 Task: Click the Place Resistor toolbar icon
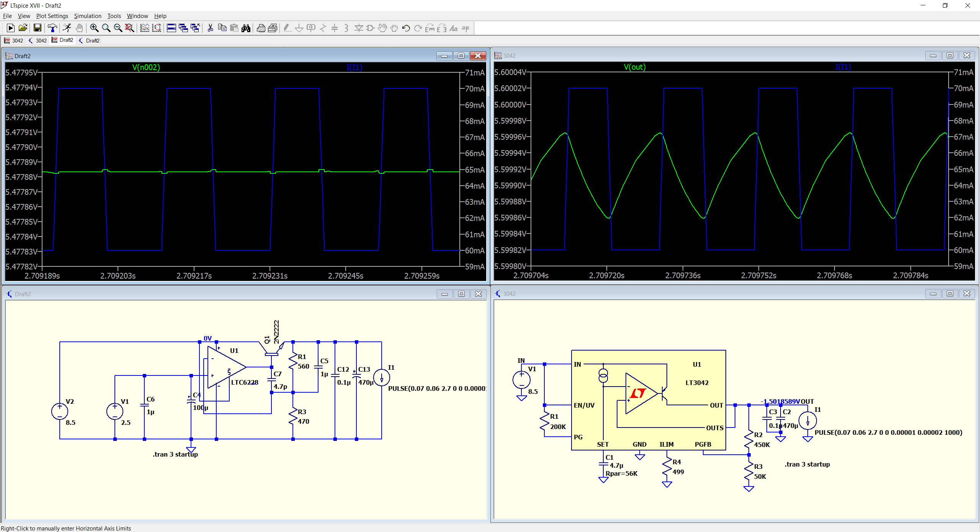323,28
